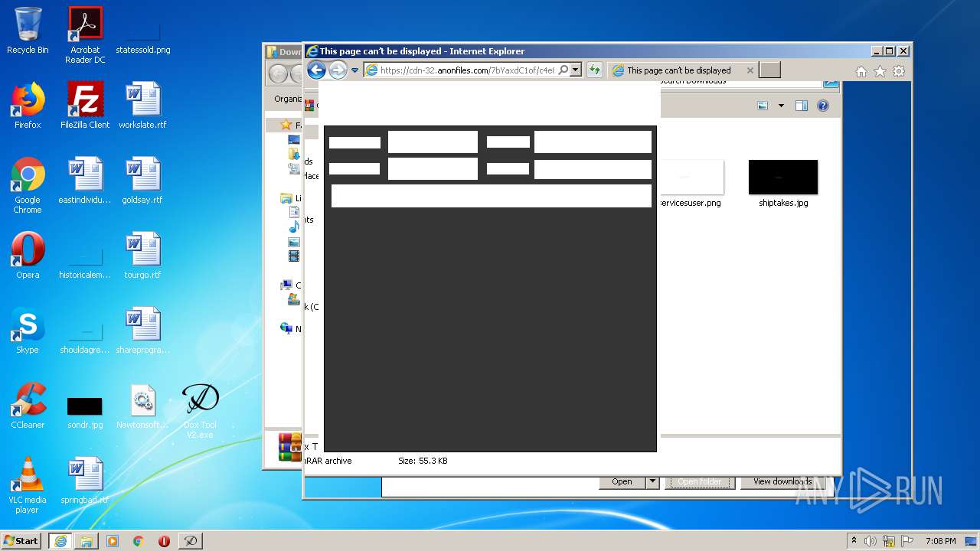Click Windows Media Player taskbar icon
The height and width of the screenshot is (551, 980).
113,541
